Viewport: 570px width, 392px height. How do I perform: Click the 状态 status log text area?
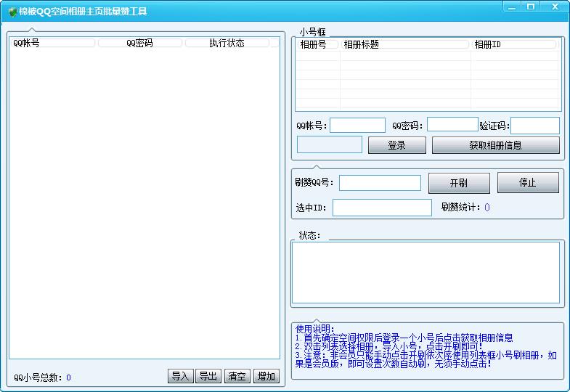tap(426, 272)
